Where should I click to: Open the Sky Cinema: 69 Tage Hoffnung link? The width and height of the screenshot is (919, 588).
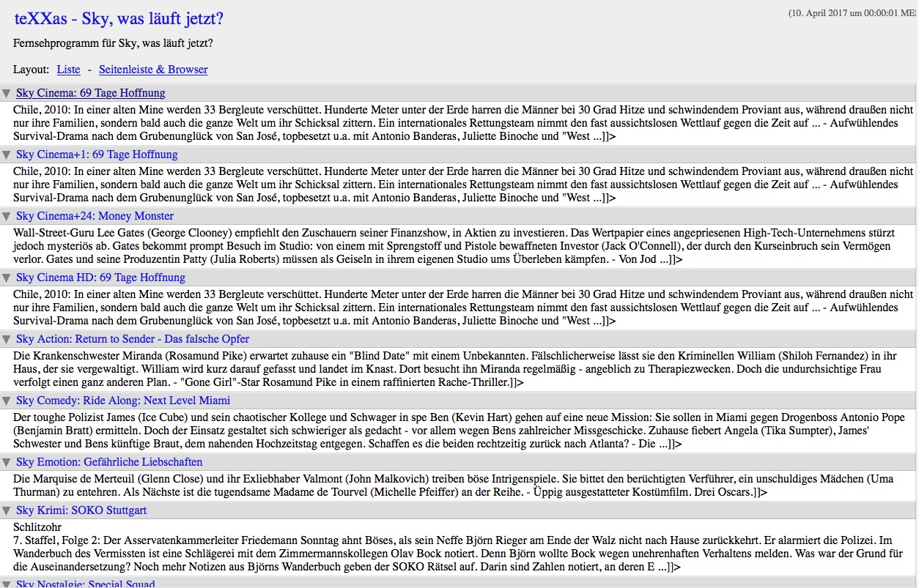point(90,93)
